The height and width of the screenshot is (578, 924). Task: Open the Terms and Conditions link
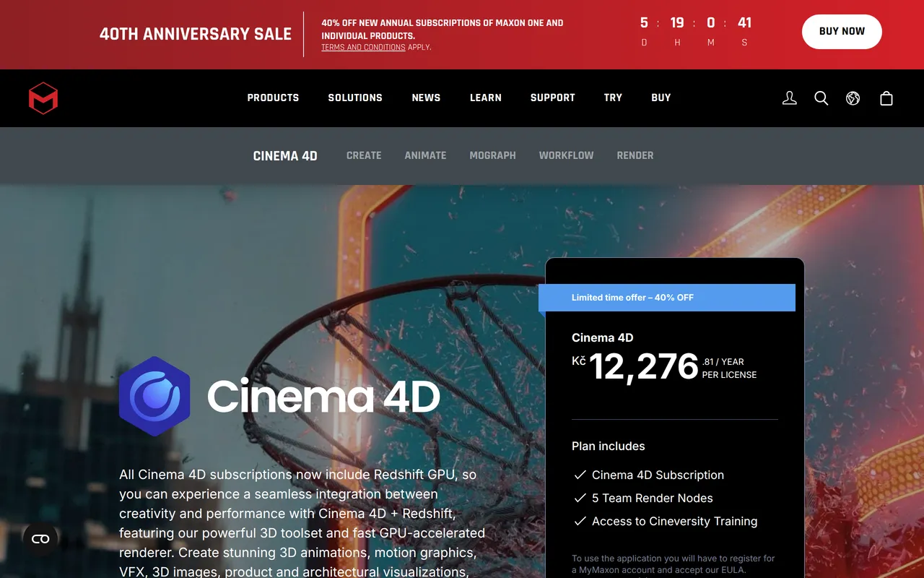363,48
